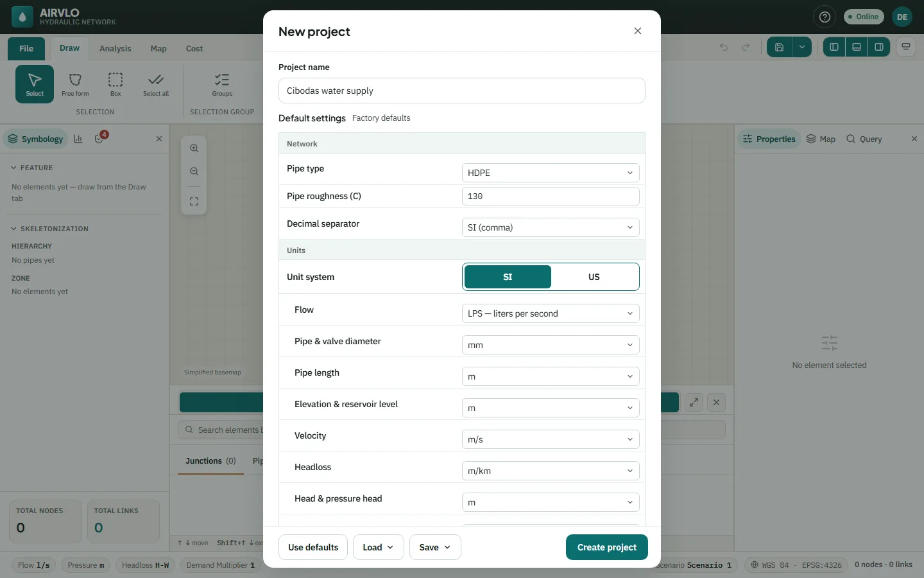The height and width of the screenshot is (578, 924).
Task: Click the Online status indicator
Action: click(864, 17)
